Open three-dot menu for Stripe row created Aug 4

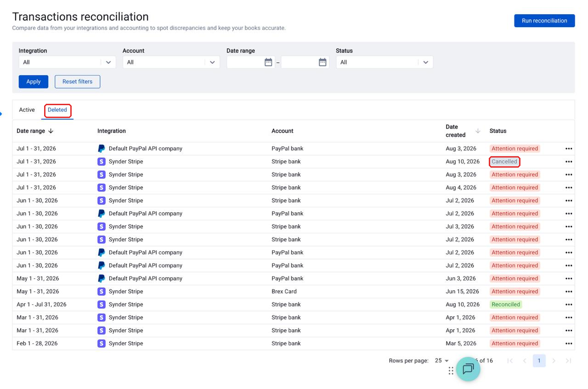[x=569, y=188]
